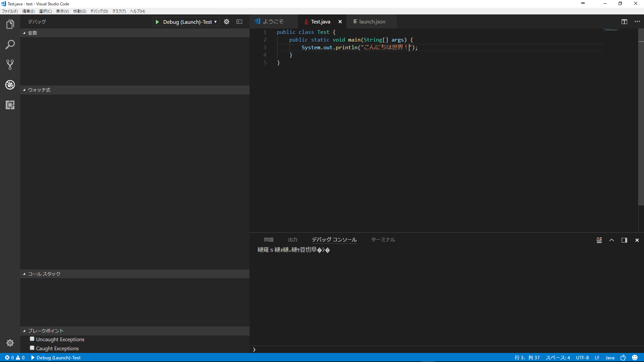This screenshot has width=644, height=362.
Task: Open the Debug (Launch)-Test configuration dropdown
Action: pyautogui.click(x=190, y=22)
